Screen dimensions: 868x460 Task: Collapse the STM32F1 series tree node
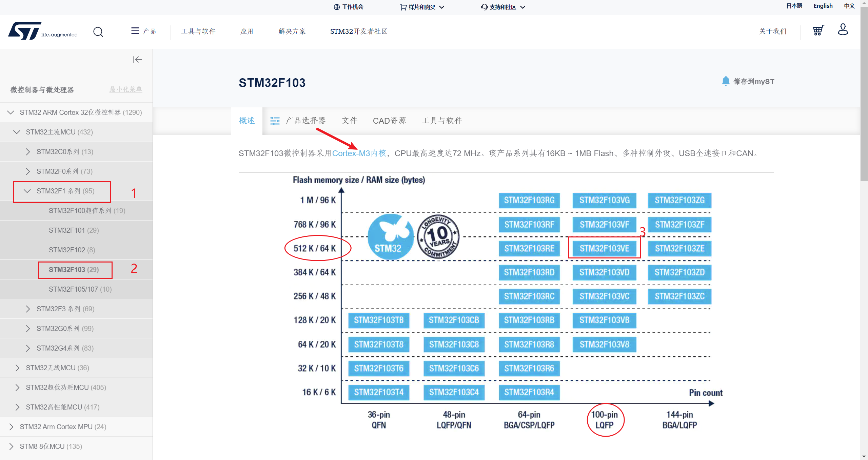point(27,191)
